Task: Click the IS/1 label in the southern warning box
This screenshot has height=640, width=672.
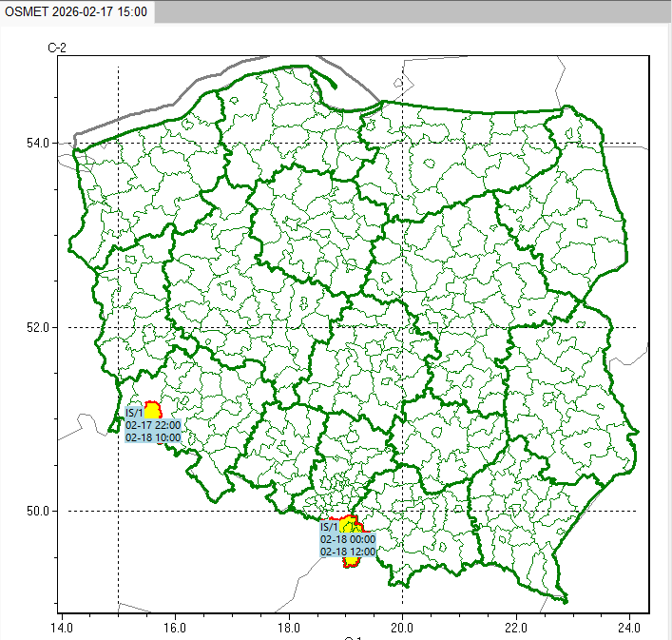Action: [329, 527]
